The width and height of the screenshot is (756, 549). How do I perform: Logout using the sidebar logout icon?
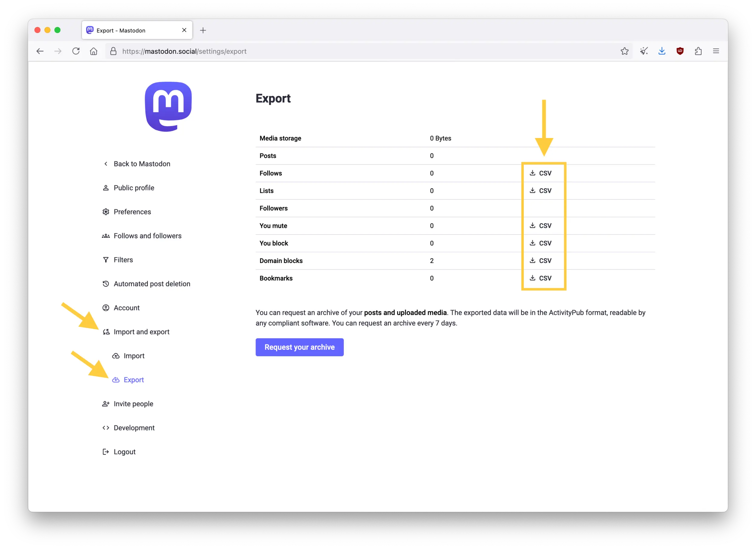coord(124,452)
